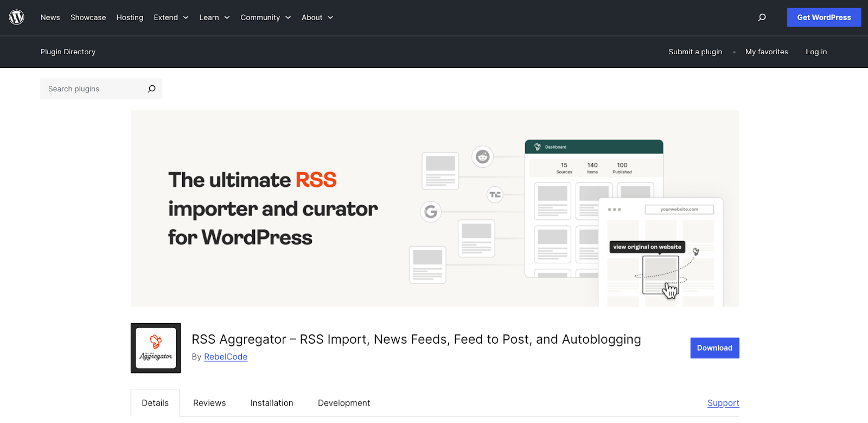Click the Log in link

pyautogui.click(x=816, y=52)
